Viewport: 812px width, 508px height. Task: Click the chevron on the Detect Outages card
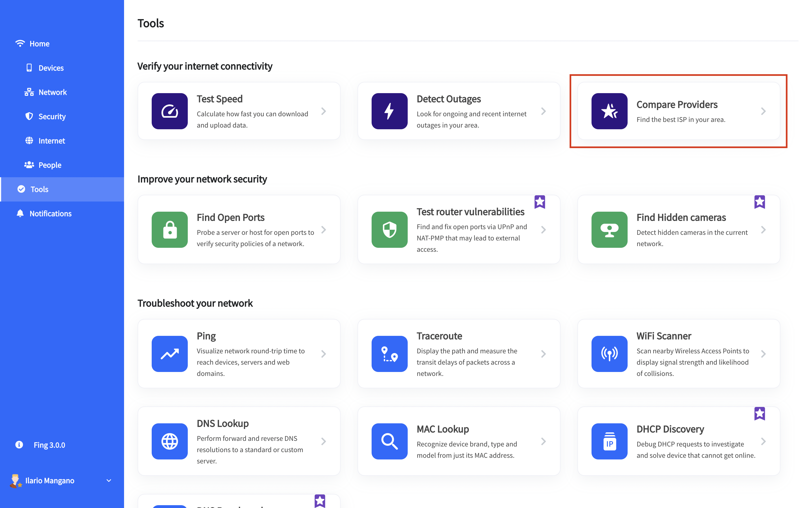pos(544,111)
